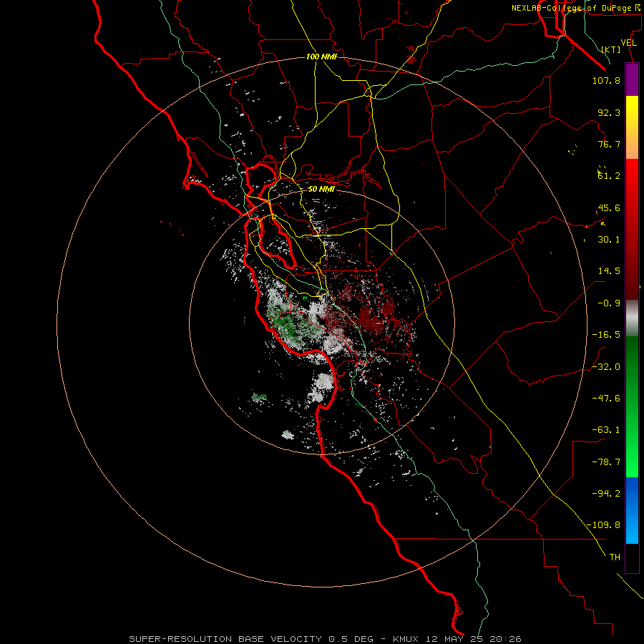Click the -16.5 legend value

(606, 335)
